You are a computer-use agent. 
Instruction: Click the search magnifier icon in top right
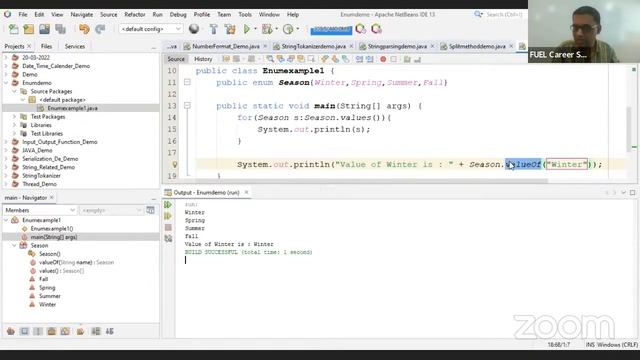point(478,14)
